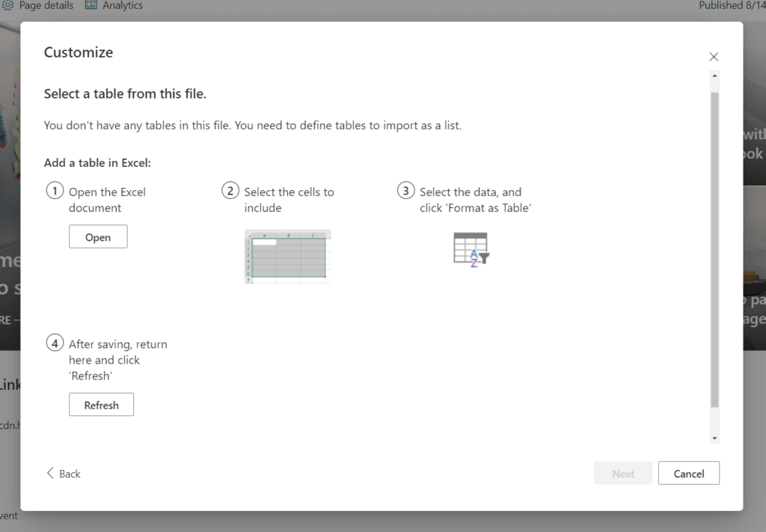Close the Customize dialog with X
Viewport: 766px width, 532px height.
(714, 57)
